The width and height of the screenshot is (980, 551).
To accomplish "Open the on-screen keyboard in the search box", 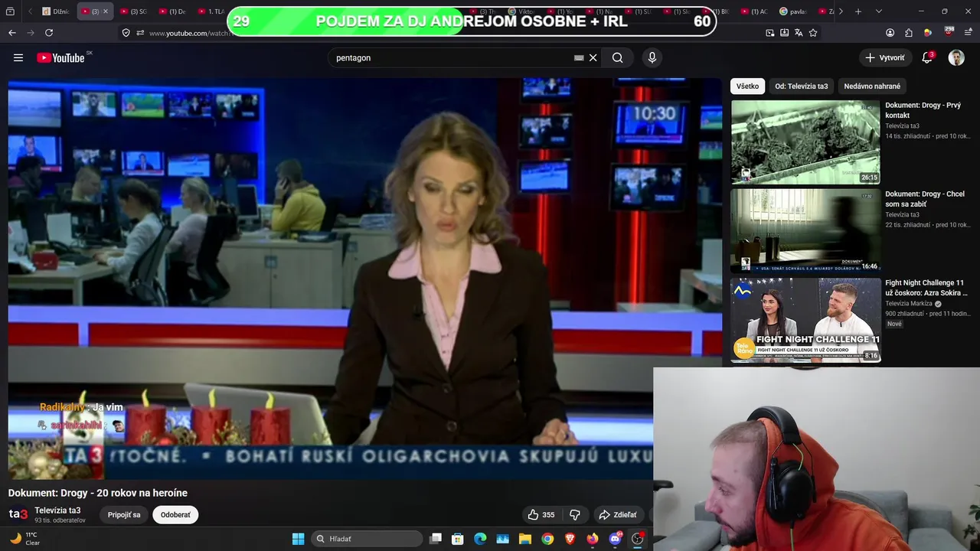I will [579, 57].
